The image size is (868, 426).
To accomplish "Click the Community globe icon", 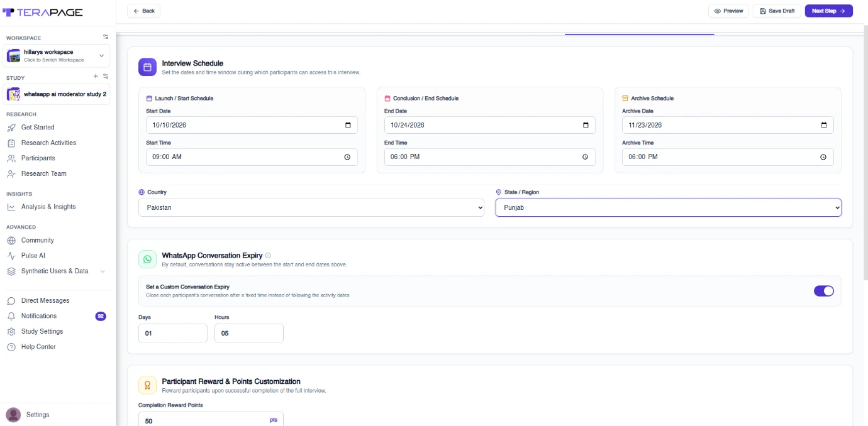I will tap(11, 241).
